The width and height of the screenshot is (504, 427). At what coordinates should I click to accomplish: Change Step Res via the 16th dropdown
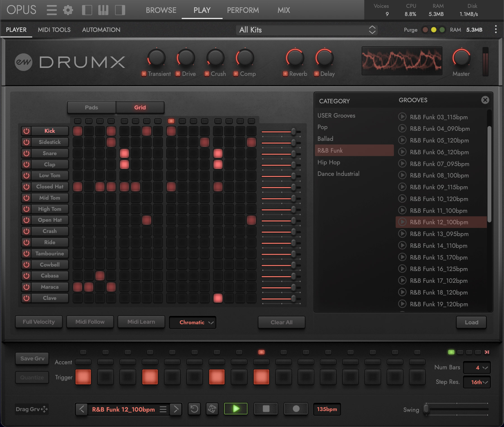click(x=477, y=382)
